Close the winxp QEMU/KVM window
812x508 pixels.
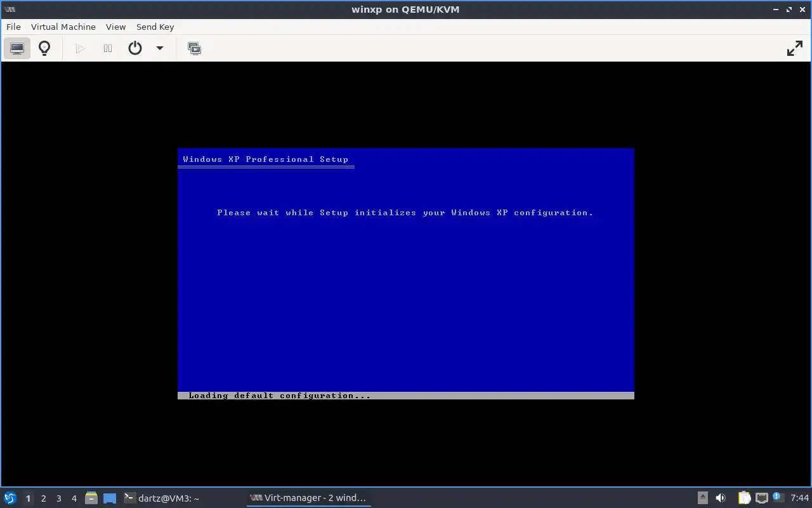tap(802, 10)
